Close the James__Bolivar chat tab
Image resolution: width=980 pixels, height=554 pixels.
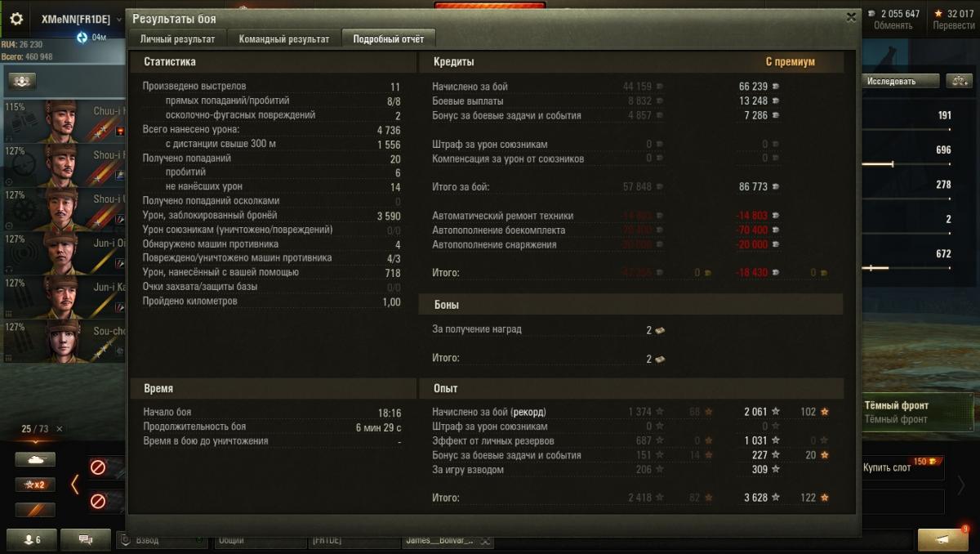pyautogui.click(x=486, y=541)
